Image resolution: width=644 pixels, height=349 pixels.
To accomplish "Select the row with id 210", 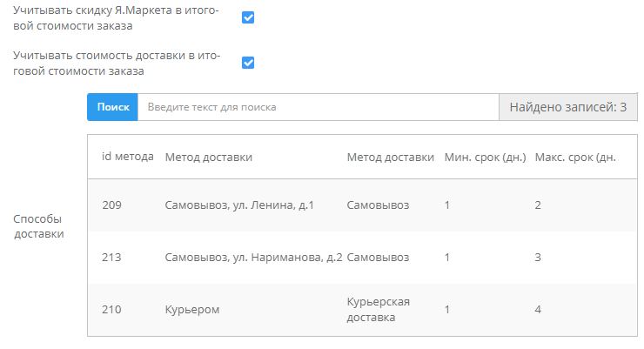I will 111,309.
